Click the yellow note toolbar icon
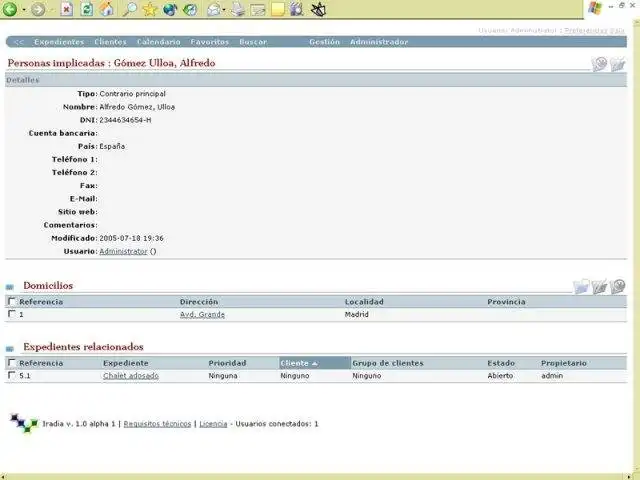 tap(278, 9)
